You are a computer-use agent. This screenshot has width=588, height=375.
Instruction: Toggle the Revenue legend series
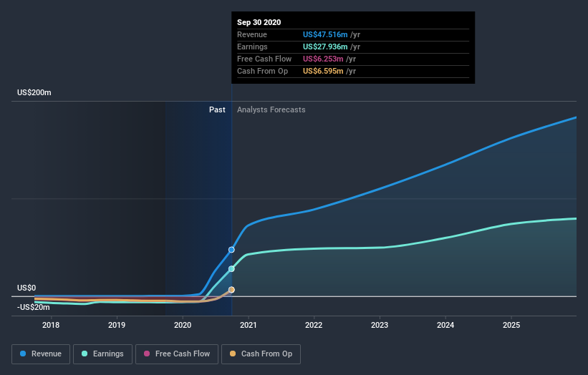(x=41, y=354)
